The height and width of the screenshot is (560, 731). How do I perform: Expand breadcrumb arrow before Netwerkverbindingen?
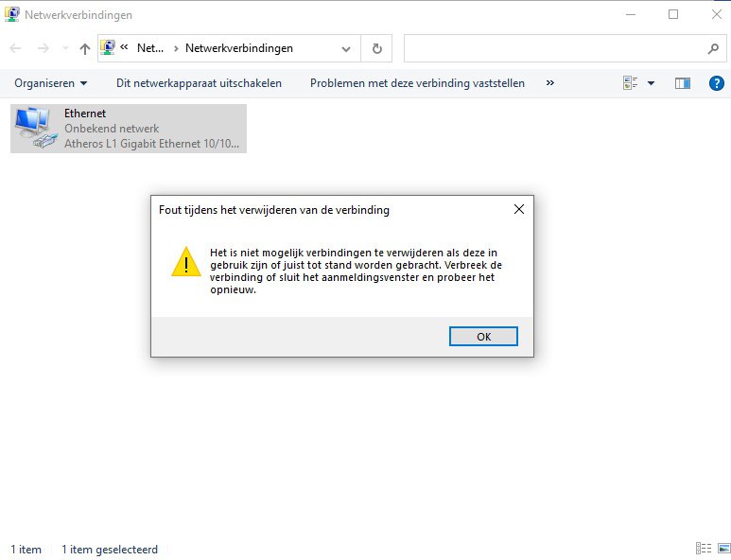pyautogui.click(x=176, y=48)
